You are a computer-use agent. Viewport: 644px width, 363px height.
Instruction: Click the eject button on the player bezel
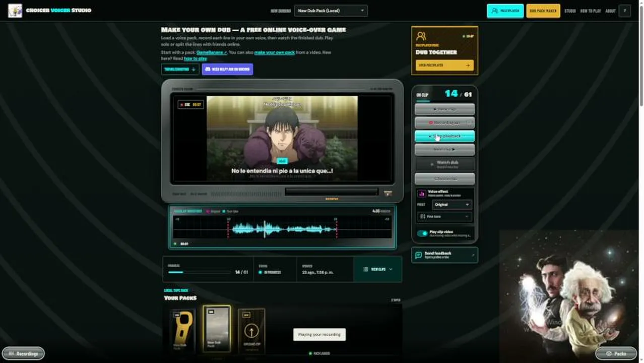[x=388, y=193]
